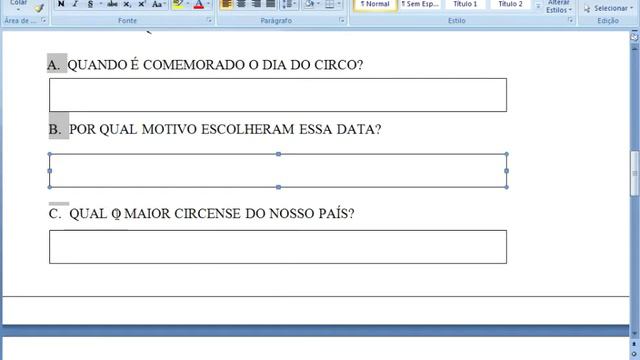The width and height of the screenshot is (640, 360).
Task: Open Parágrafo dialog launcher
Action: click(x=342, y=20)
